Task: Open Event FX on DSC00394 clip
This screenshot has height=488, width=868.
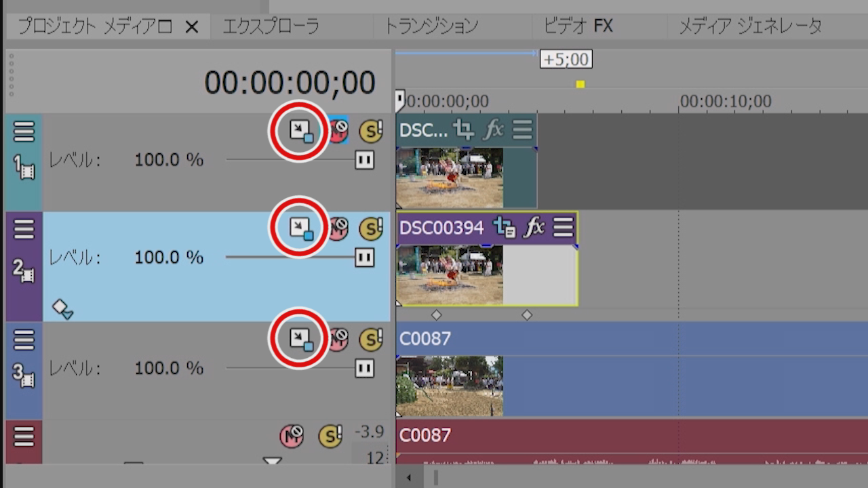Action: (535, 227)
